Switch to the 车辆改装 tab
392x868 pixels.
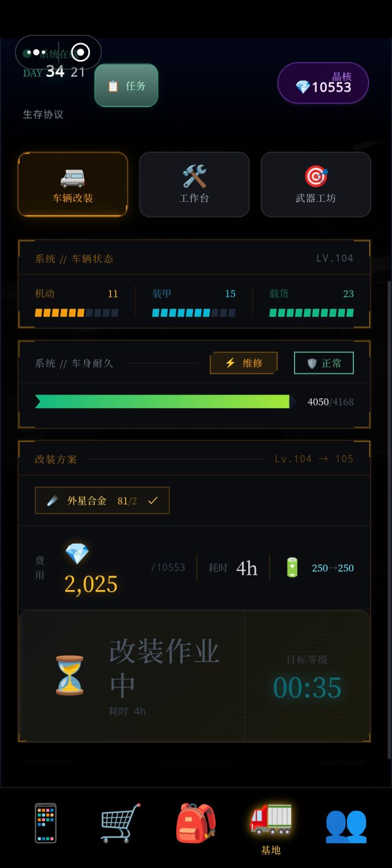coord(73,184)
